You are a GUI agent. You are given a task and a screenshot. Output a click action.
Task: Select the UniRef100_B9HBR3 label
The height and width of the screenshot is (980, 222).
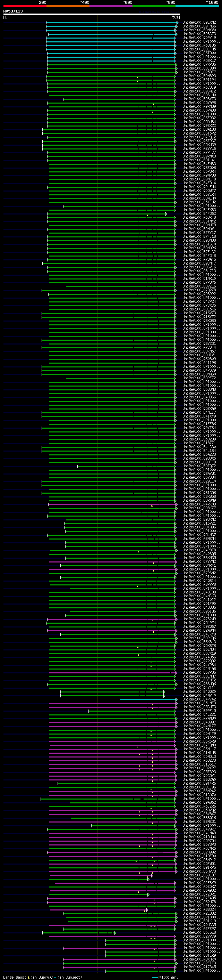click(x=199, y=76)
